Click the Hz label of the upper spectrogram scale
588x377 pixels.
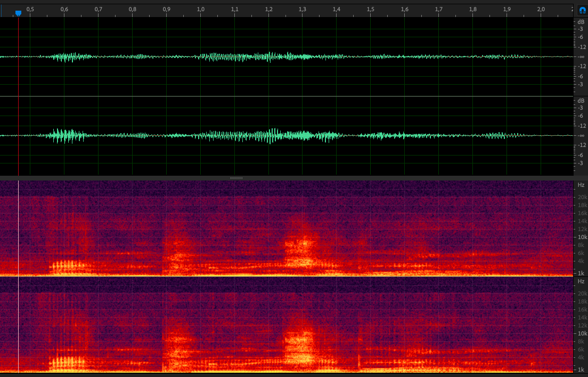click(x=581, y=185)
